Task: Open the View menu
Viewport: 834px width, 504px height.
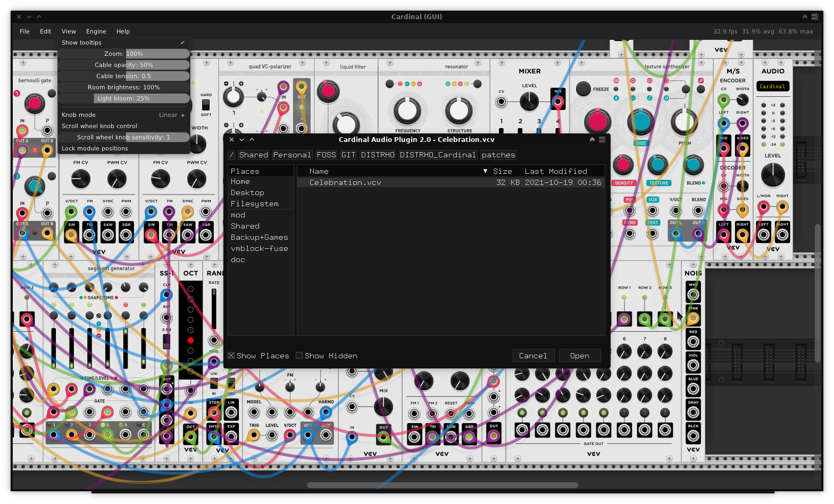Action: (69, 31)
